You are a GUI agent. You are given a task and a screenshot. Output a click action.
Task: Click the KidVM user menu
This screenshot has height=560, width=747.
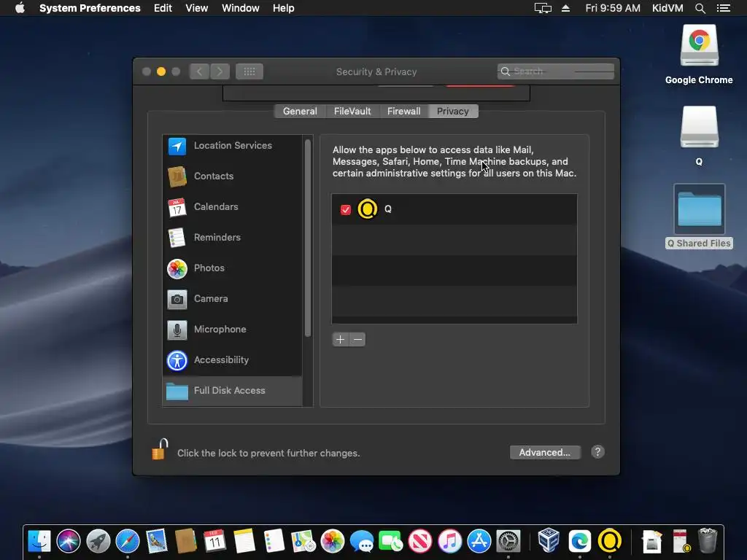pos(667,8)
